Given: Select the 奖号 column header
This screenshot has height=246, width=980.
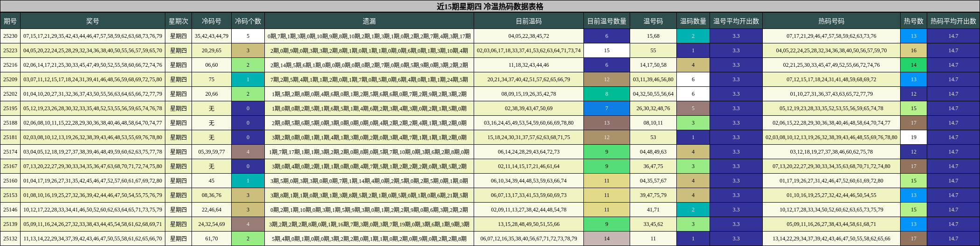Looking at the screenshot, I should pyautogui.click(x=92, y=21).
